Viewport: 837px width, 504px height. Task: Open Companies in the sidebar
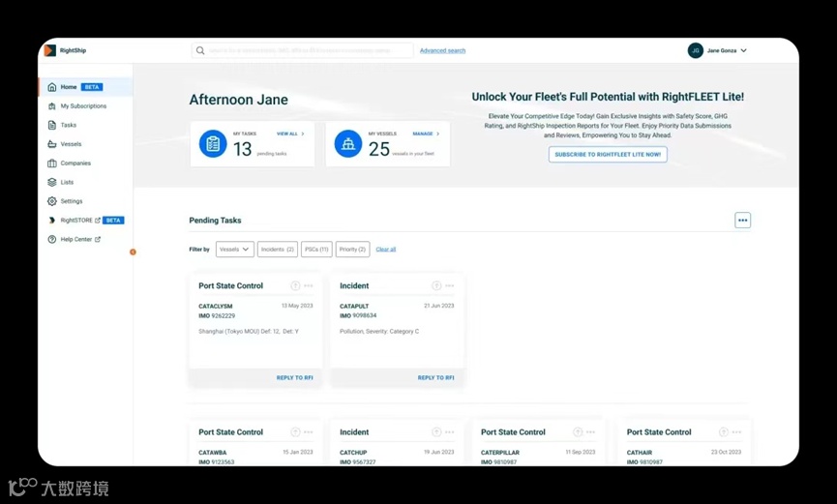tap(75, 163)
